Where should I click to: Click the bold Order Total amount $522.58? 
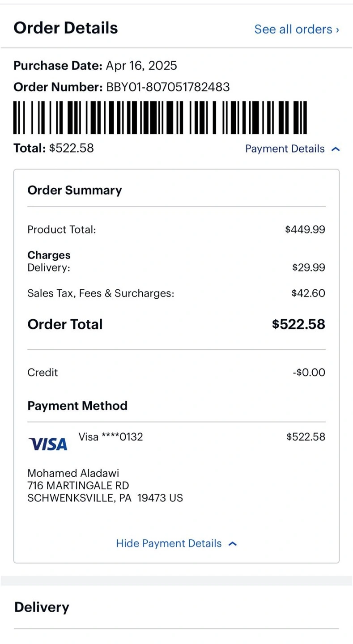point(298,324)
